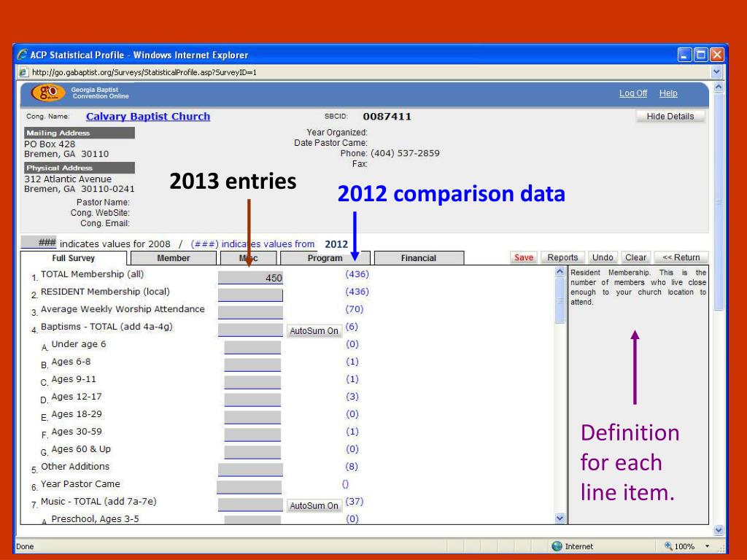Click the phone number (404) 537-2859

click(405, 153)
